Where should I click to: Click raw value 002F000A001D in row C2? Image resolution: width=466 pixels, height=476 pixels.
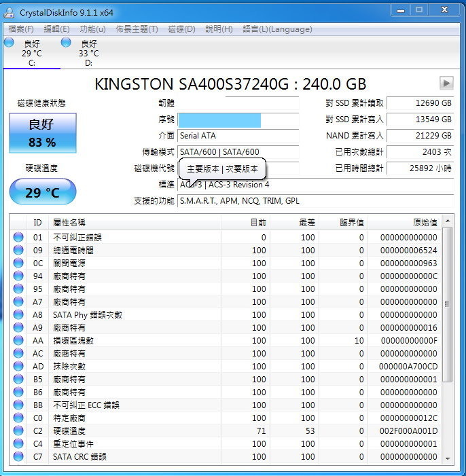point(408,431)
